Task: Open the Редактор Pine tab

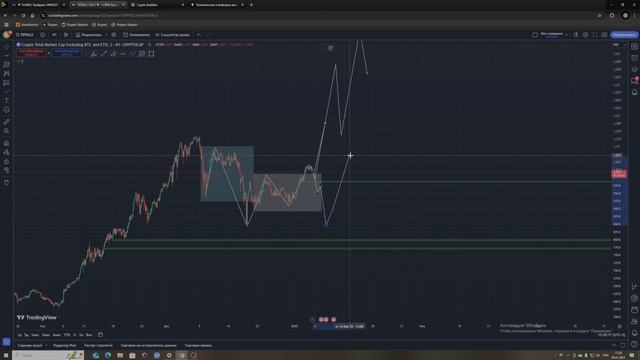Action: pyautogui.click(x=65, y=346)
